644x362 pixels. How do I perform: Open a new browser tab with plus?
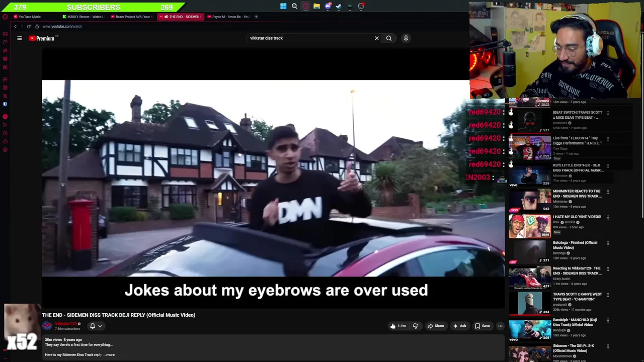point(256,17)
